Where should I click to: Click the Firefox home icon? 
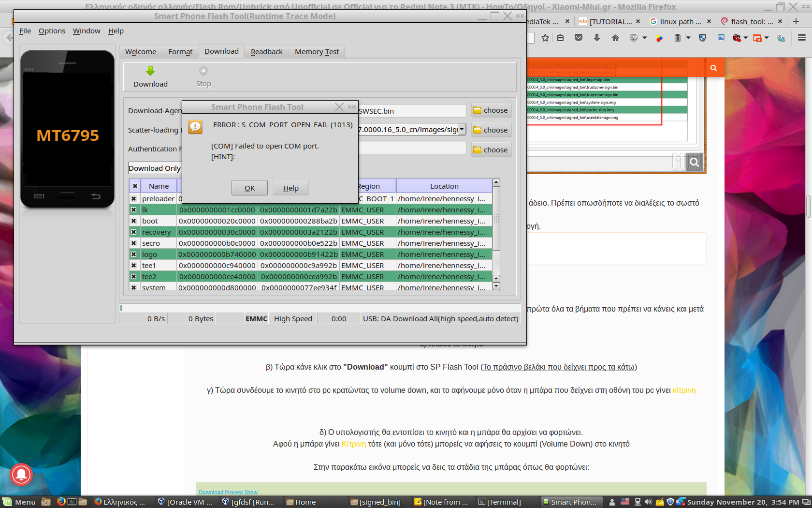coord(615,38)
